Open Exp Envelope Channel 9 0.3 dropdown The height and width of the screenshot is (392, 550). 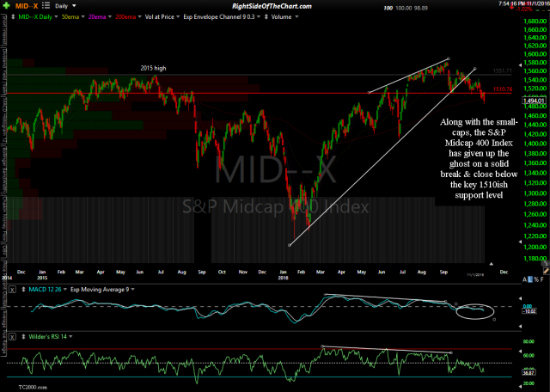[x=222, y=17]
